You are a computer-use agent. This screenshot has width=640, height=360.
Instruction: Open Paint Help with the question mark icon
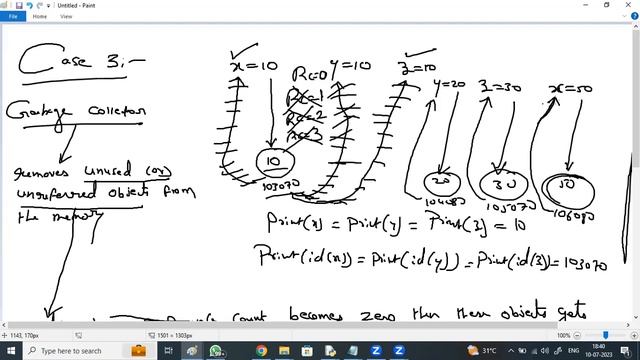point(635,16)
